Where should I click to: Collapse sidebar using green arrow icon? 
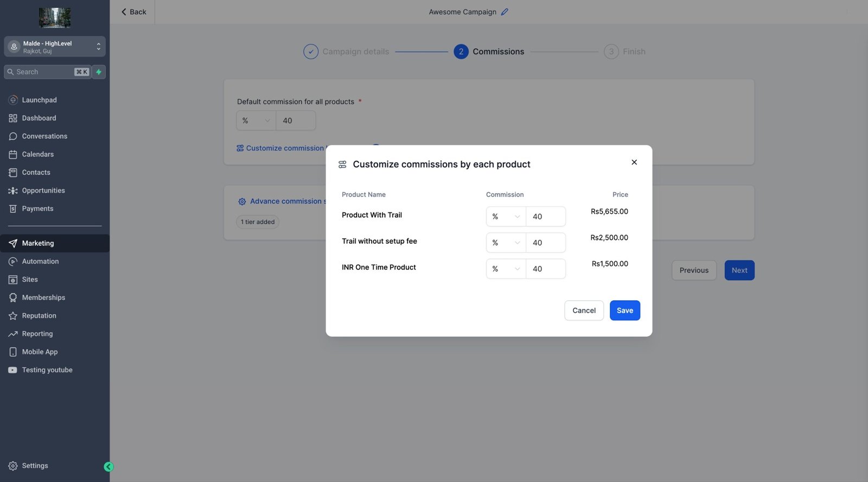pos(108,467)
